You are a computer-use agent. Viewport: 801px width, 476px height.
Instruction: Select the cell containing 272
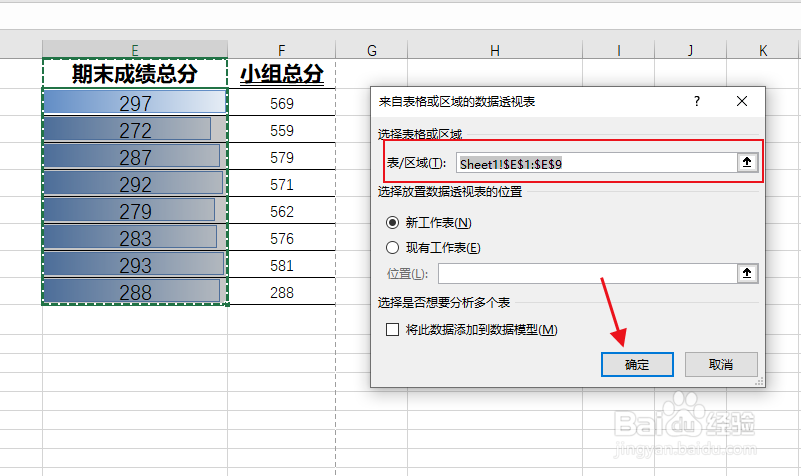pyautogui.click(x=135, y=129)
